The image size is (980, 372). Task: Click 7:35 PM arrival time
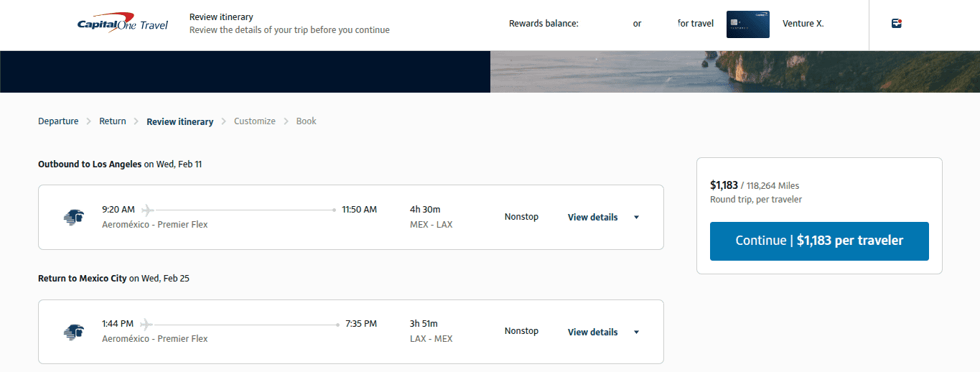pyautogui.click(x=361, y=324)
